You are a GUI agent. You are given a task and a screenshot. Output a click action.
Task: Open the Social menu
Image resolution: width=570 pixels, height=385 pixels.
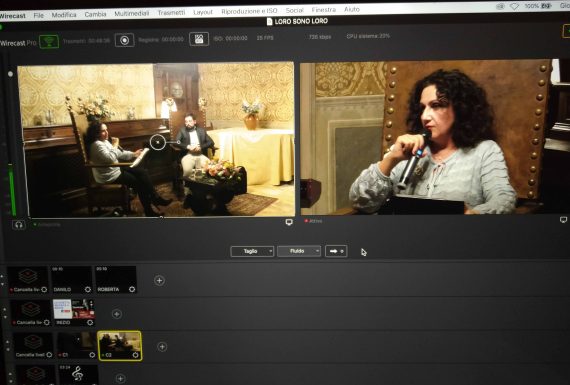(294, 11)
